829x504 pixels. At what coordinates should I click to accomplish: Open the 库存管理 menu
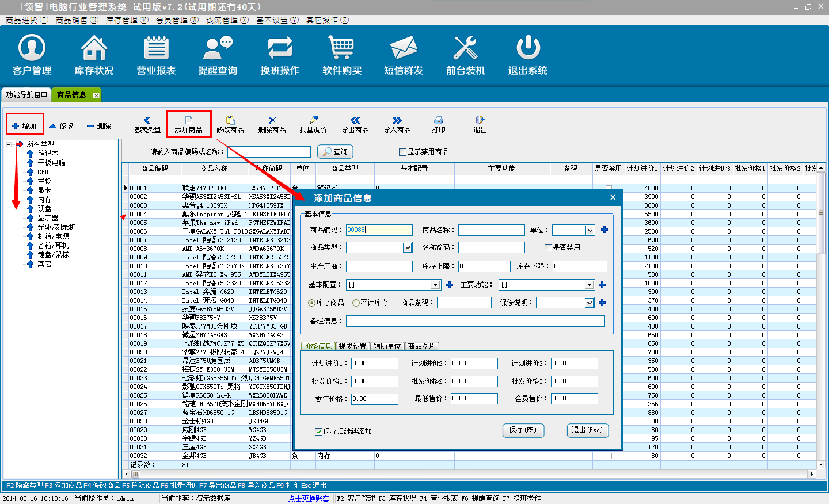pyautogui.click(x=127, y=20)
